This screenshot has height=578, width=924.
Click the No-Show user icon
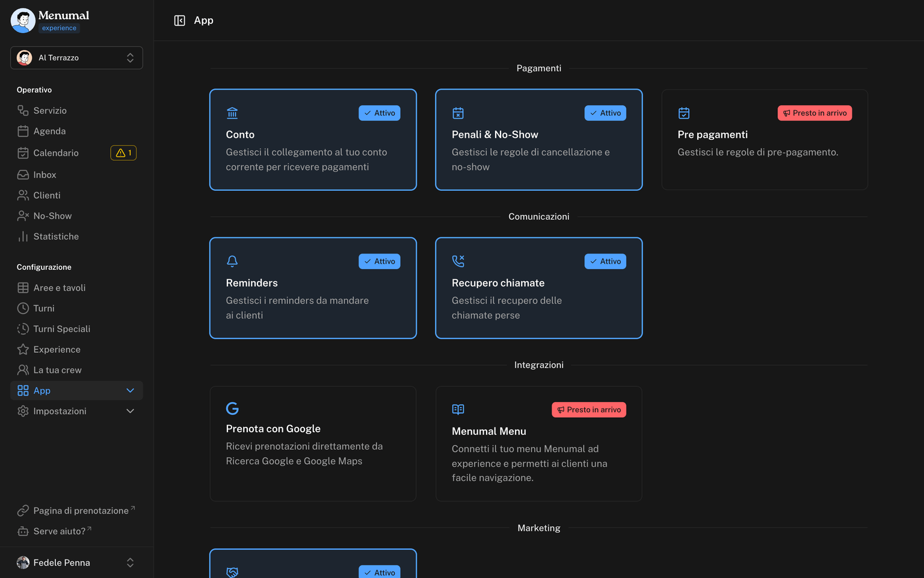(x=23, y=216)
